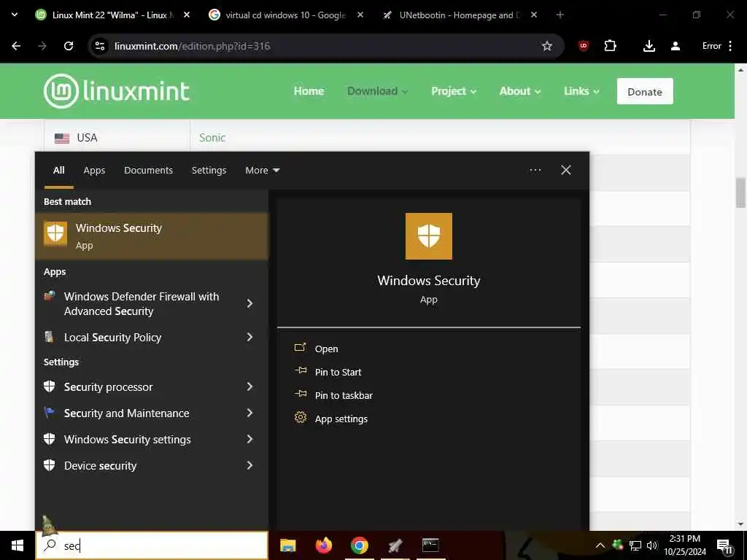Open the browser extensions puzzle icon
747x560 pixels.
tap(610, 46)
